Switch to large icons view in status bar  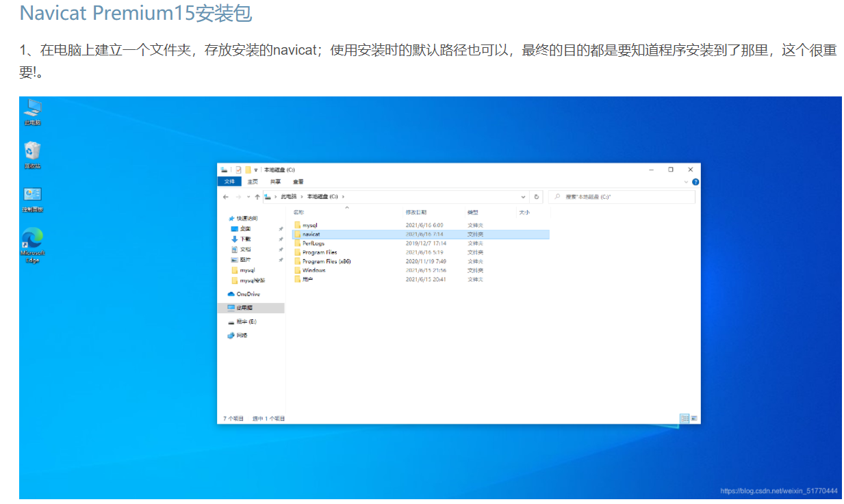[x=693, y=418]
